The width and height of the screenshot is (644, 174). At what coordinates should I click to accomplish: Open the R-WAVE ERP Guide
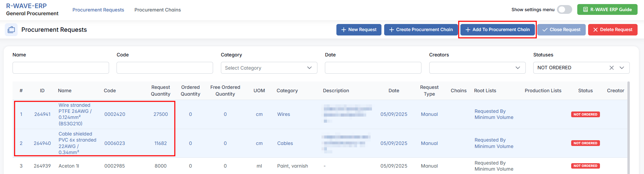607,9
